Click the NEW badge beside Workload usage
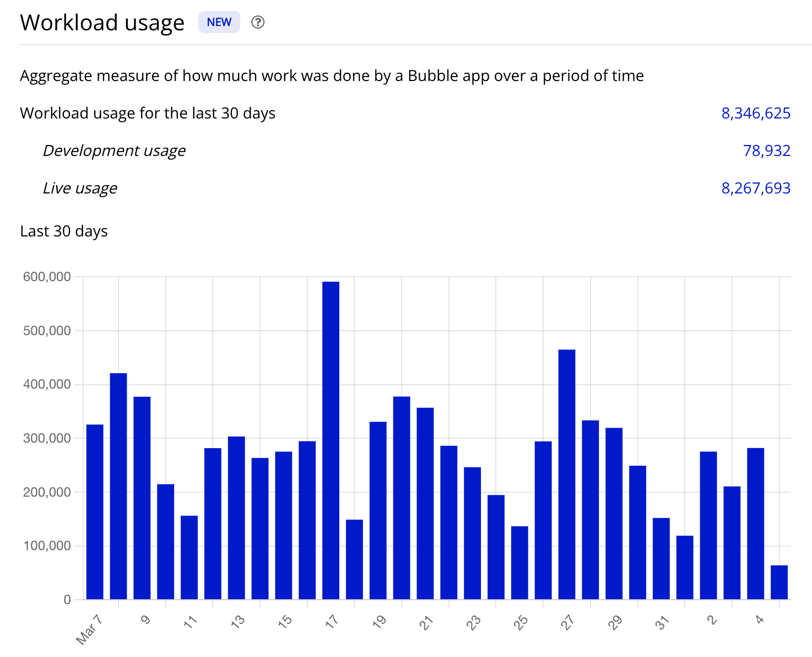Screen dimensions: 812x657 [219, 22]
